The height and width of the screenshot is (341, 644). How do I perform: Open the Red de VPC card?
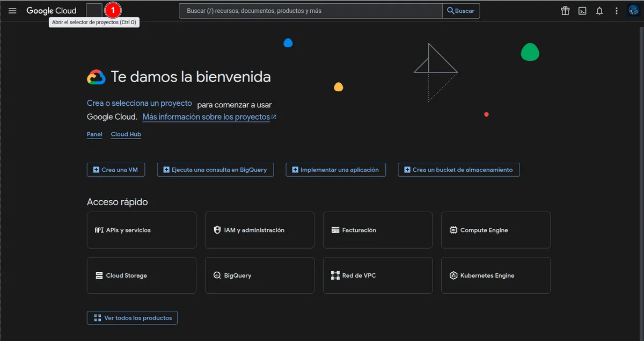point(378,275)
